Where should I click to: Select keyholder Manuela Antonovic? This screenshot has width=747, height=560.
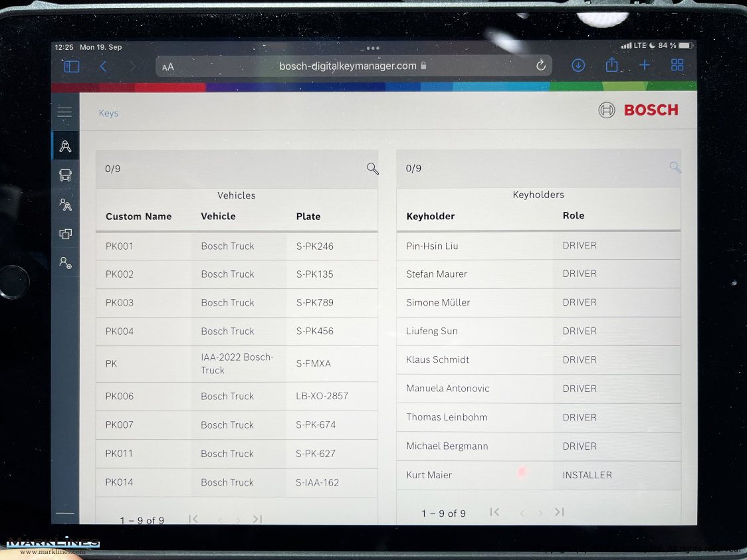click(x=538, y=389)
